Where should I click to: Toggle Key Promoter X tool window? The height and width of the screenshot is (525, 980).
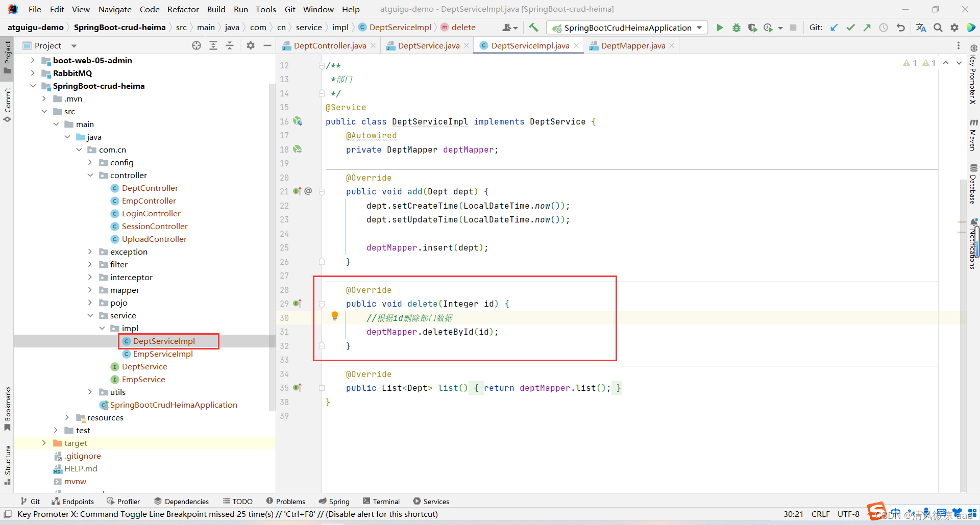[973, 74]
